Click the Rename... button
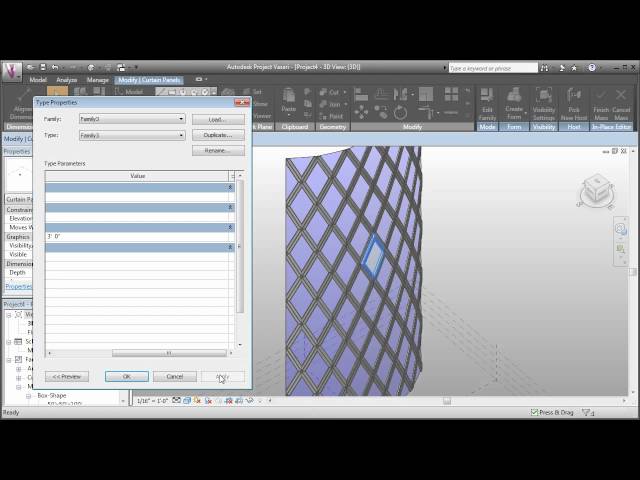 point(218,151)
